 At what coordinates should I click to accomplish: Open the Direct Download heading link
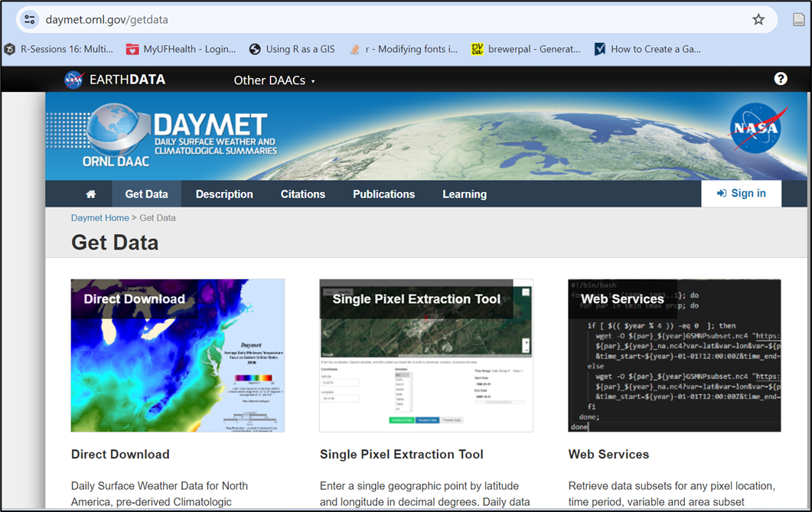click(x=120, y=454)
